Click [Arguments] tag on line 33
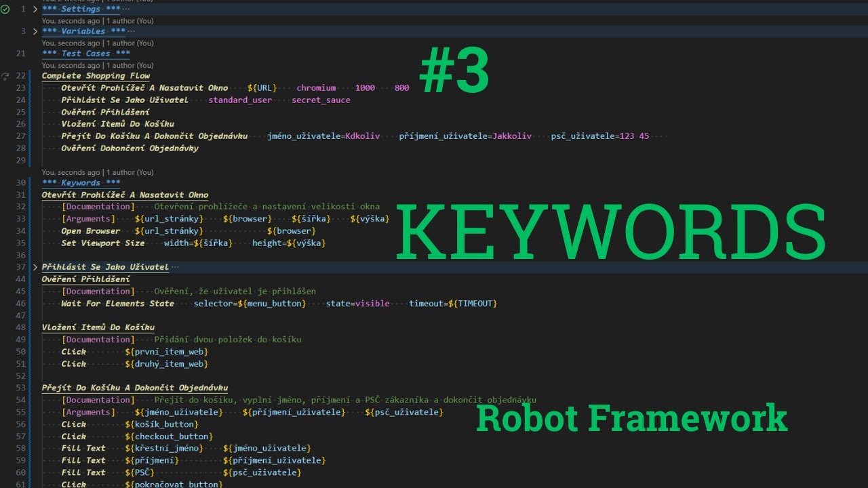Viewport: 868px width, 488px height. [x=88, y=219]
